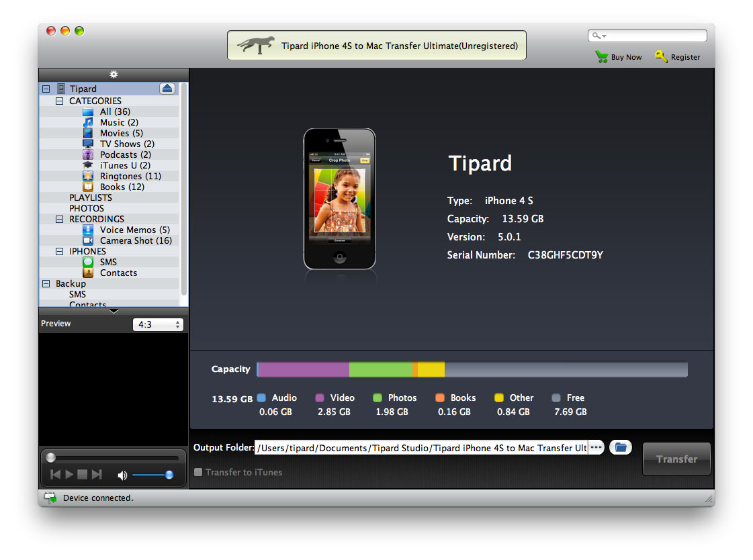Select the Podcasts category

121,154
